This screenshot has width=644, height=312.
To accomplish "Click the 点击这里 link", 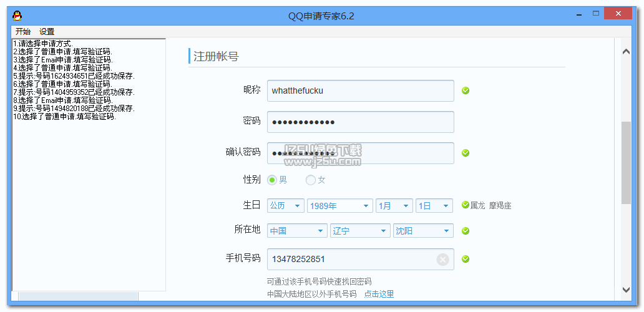I will point(379,294).
